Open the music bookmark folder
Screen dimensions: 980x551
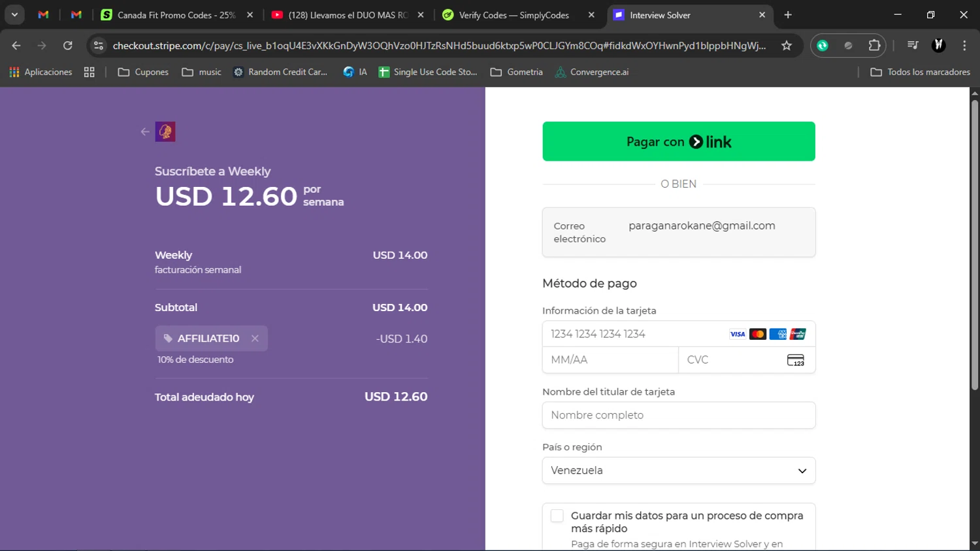(202, 72)
